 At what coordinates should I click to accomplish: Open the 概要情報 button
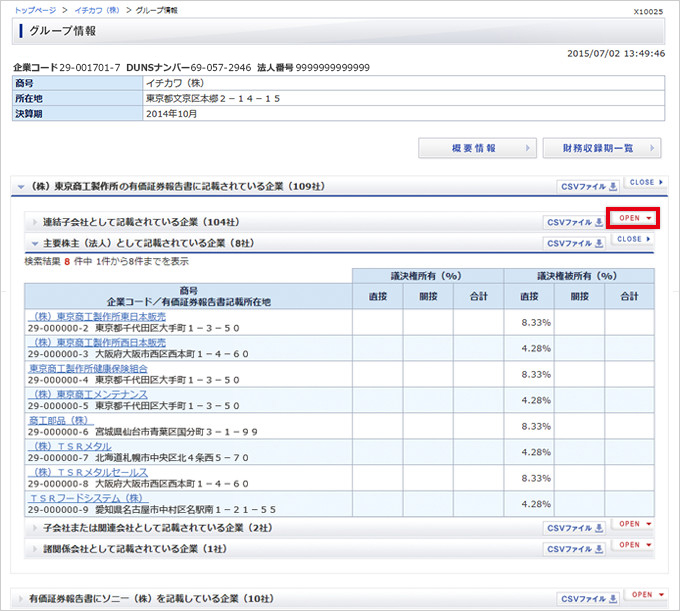[477, 148]
